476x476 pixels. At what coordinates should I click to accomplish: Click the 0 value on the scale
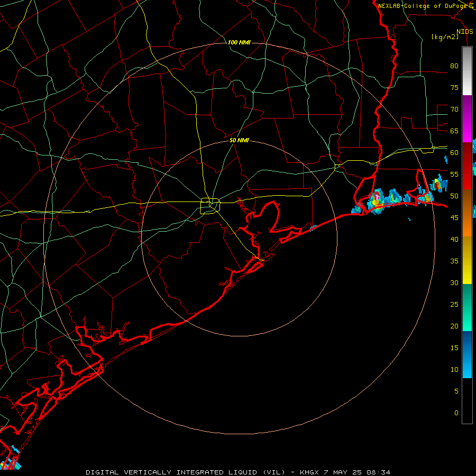click(x=456, y=413)
